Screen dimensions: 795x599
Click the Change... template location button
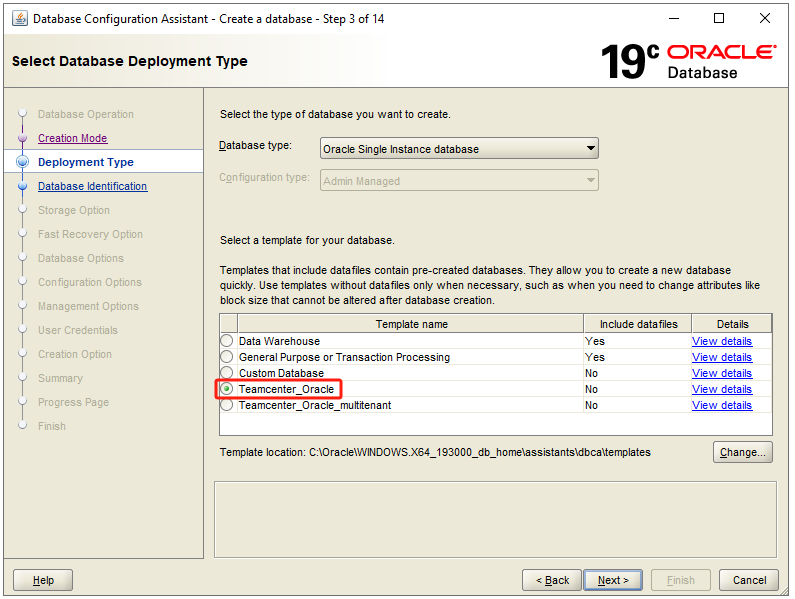743,452
